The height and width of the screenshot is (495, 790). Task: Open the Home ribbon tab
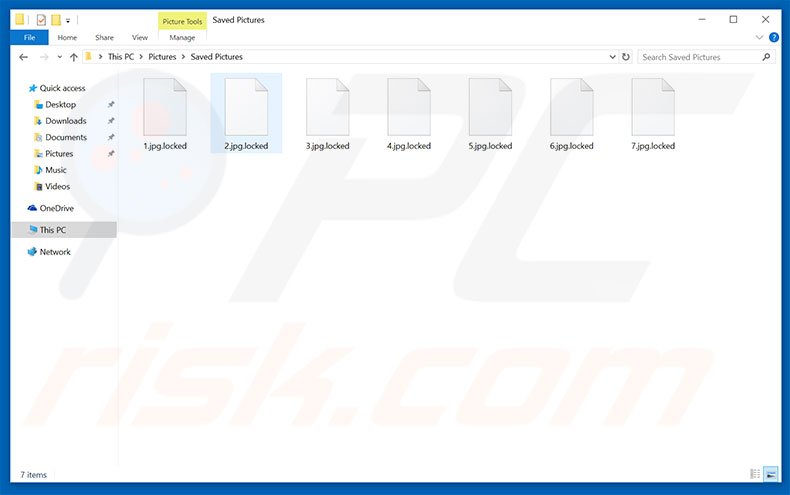click(x=67, y=37)
